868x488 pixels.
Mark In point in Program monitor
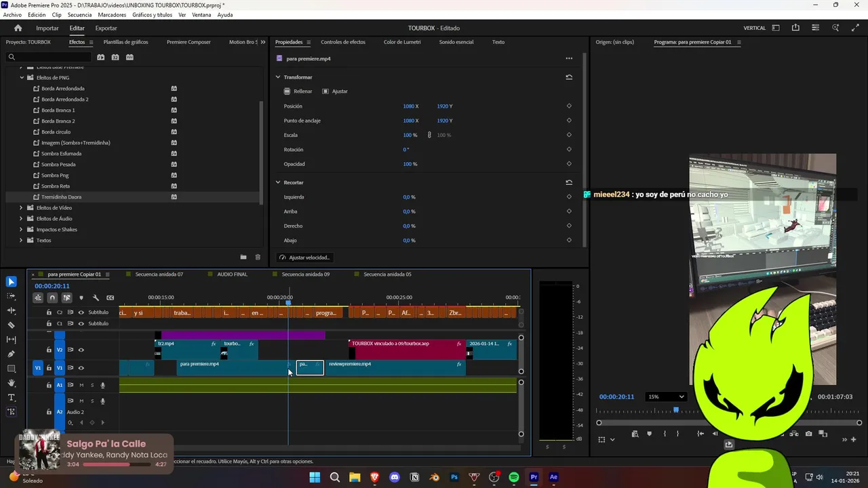[665, 434]
